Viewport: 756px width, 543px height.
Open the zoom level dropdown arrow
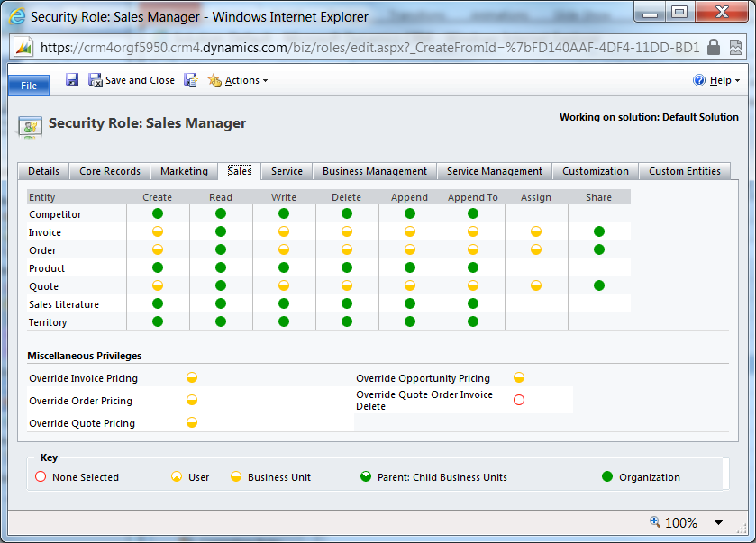718,522
